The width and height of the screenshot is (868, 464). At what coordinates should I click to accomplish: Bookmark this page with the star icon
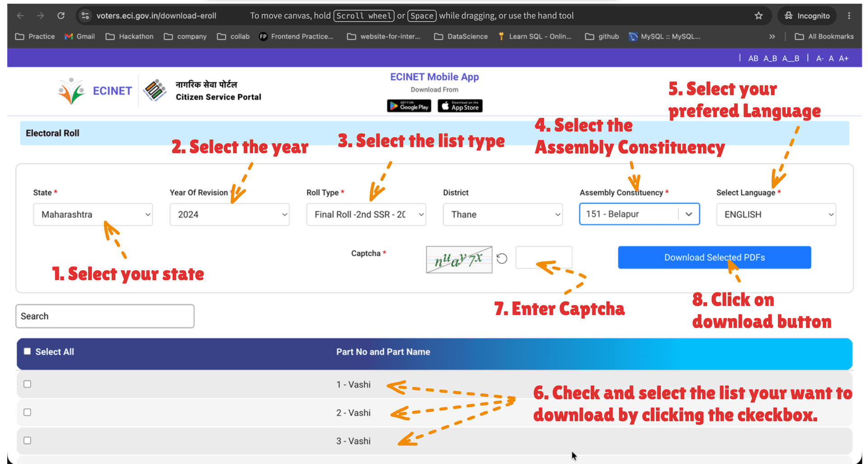point(759,16)
